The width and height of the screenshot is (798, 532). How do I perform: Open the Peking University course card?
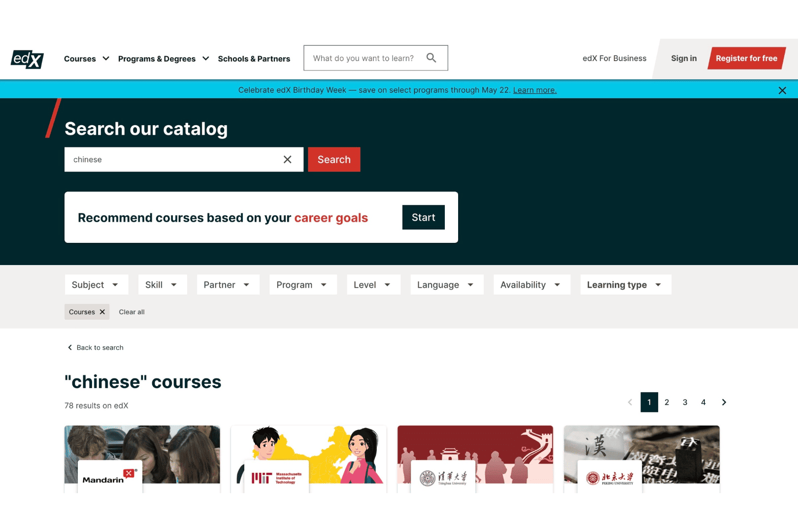click(x=642, y=459)
